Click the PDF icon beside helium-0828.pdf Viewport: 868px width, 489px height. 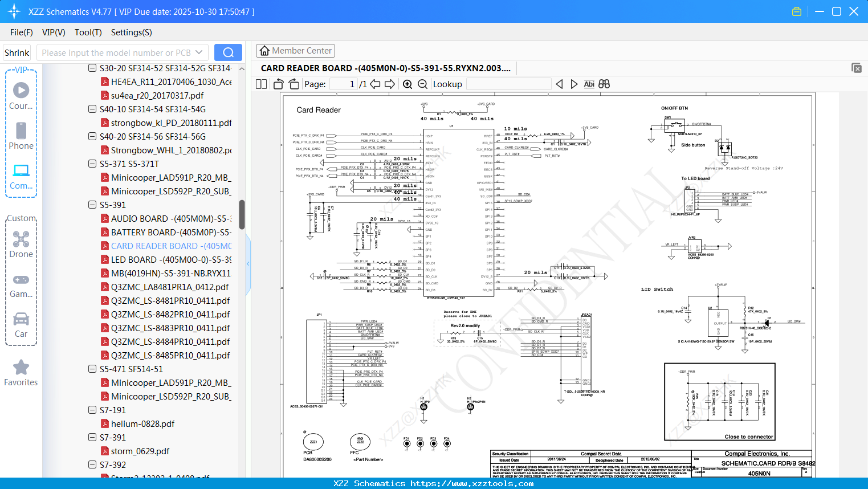pos(105,424)
